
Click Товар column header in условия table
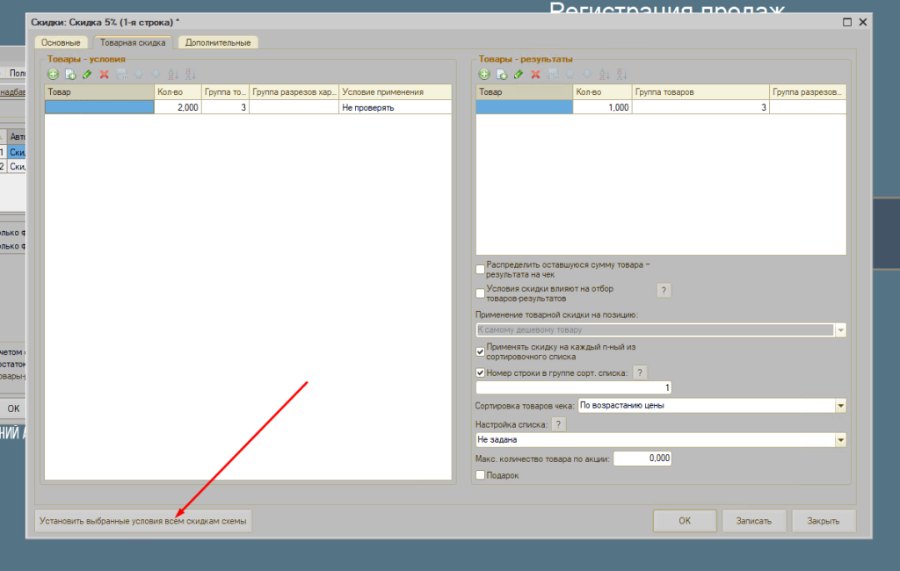click(x=99, y=92)
